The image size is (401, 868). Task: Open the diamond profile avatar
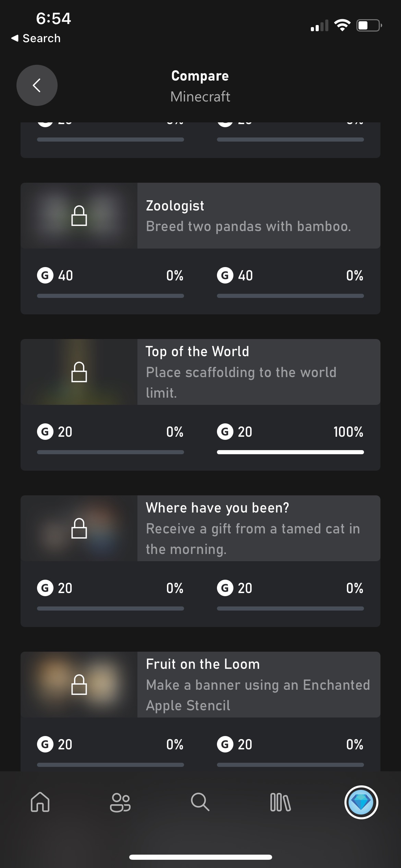tap(361, 802)
